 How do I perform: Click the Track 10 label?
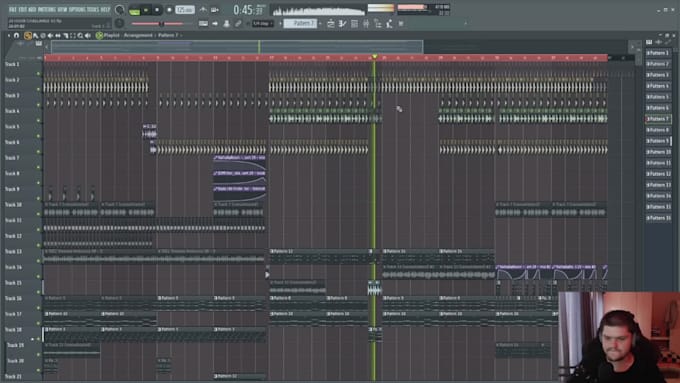(x=13, y=205)
